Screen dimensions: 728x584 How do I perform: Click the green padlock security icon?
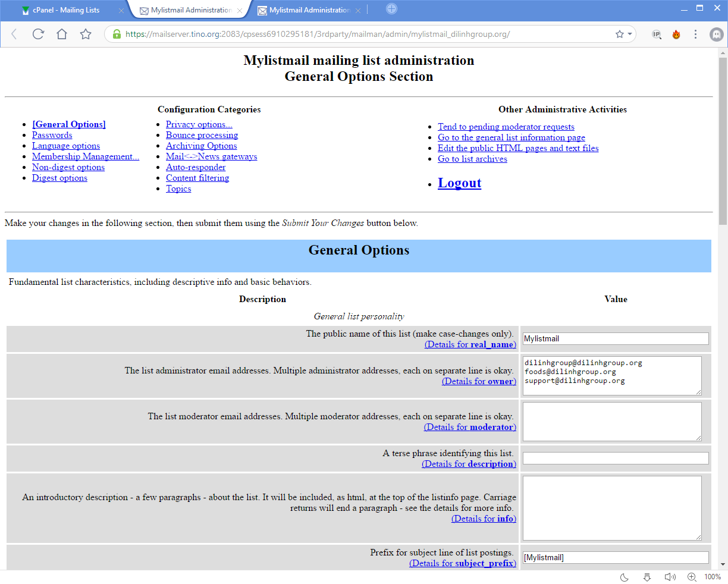pos(117,34)
